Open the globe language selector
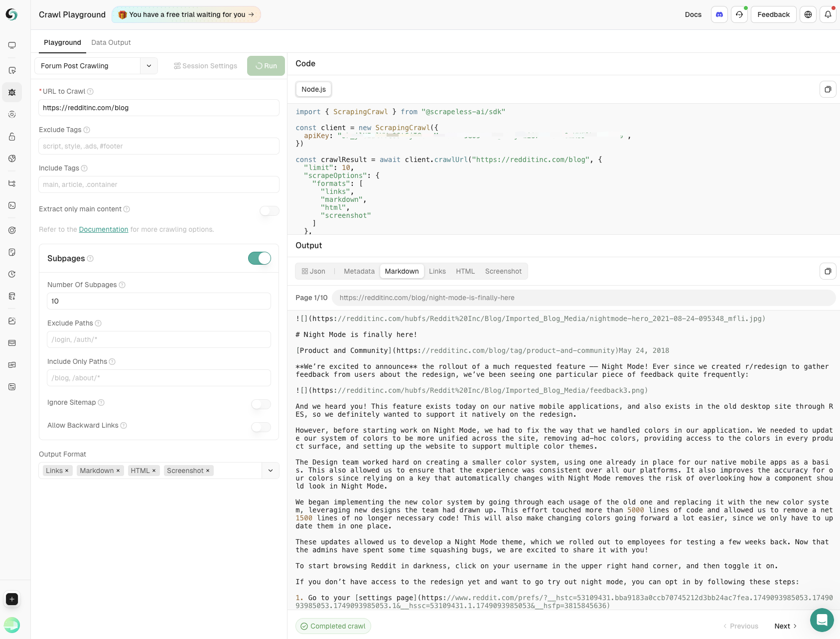This screenshot has height=639, width=840. pyautogui.click(x=808, y=14)
